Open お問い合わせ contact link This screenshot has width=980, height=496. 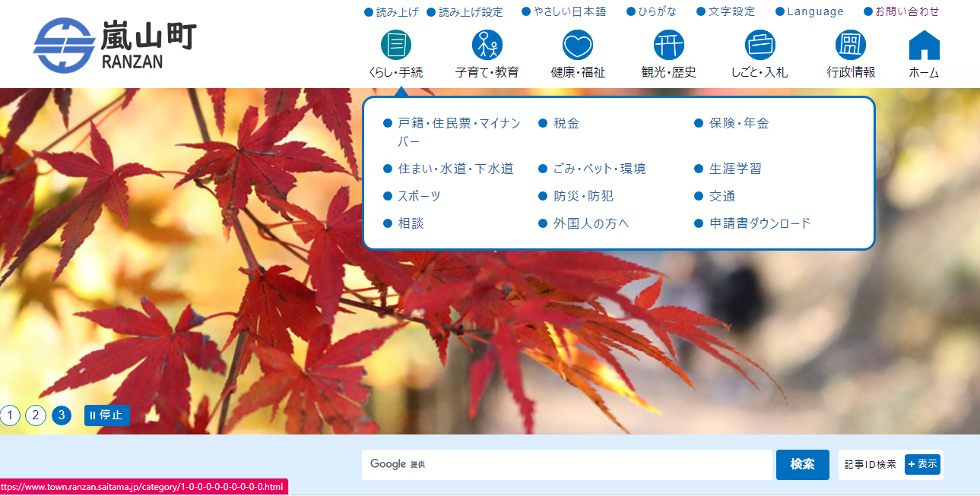(x=901, y=11)
